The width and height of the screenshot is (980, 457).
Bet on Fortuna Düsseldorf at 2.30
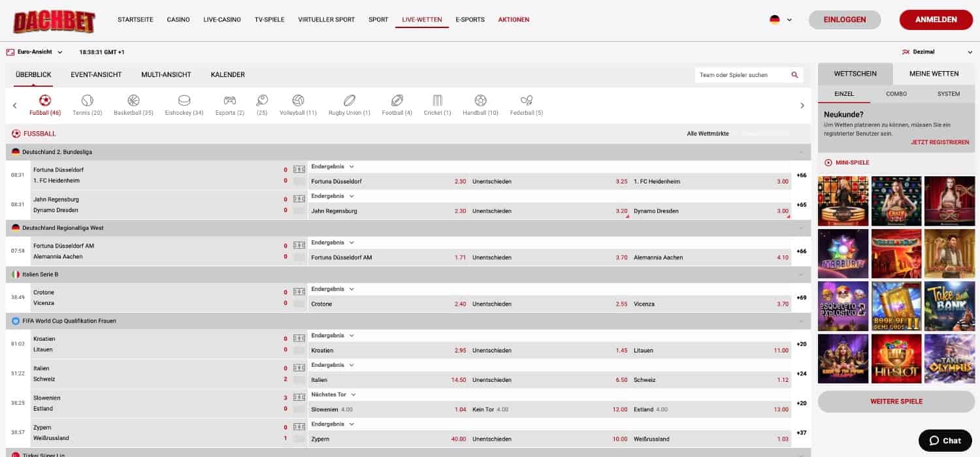tap(389, 181)
